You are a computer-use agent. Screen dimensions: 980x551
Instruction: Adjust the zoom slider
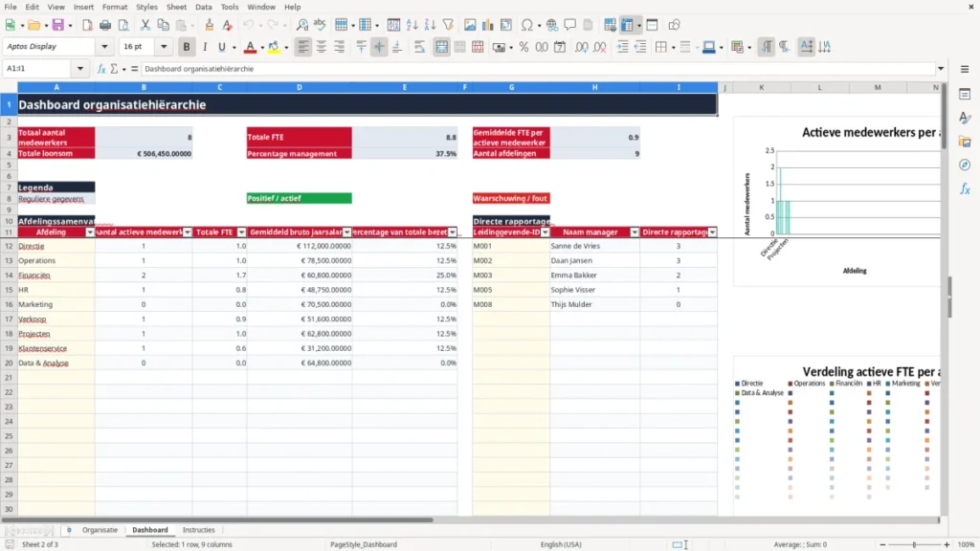tap(914, 544)
